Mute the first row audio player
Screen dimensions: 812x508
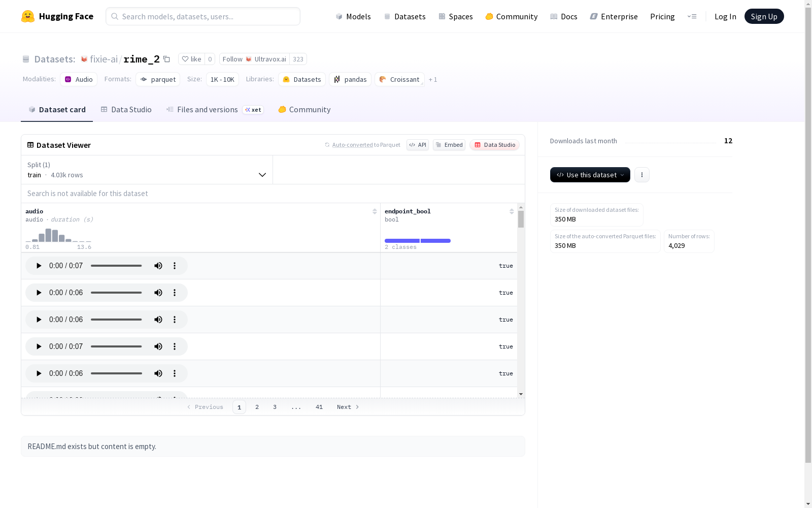(158, 266)
